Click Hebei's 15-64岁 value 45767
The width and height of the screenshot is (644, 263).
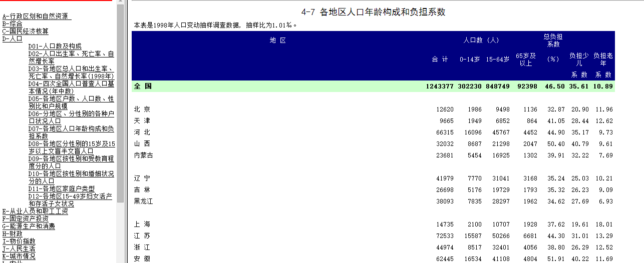[501, 133]
